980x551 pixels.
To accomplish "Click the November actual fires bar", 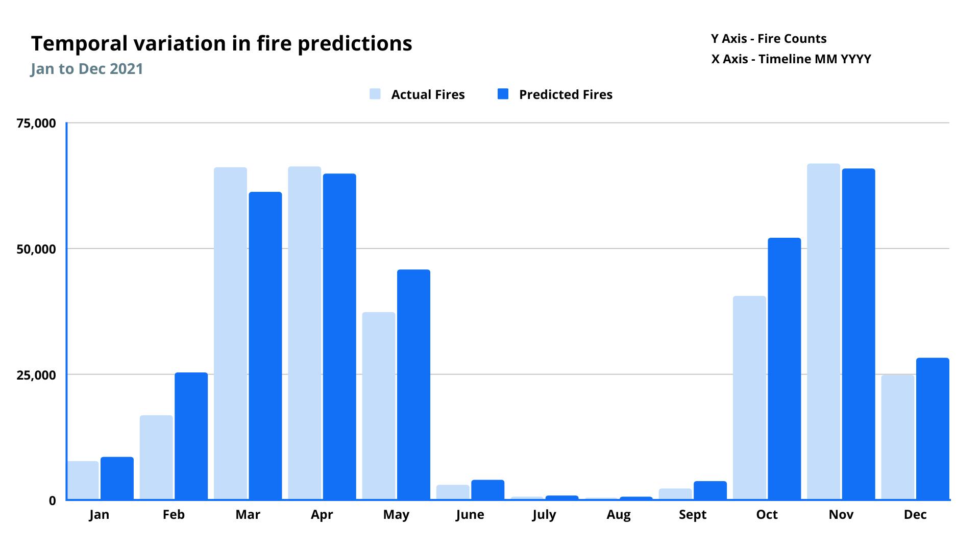I will (x=823, y=331).
